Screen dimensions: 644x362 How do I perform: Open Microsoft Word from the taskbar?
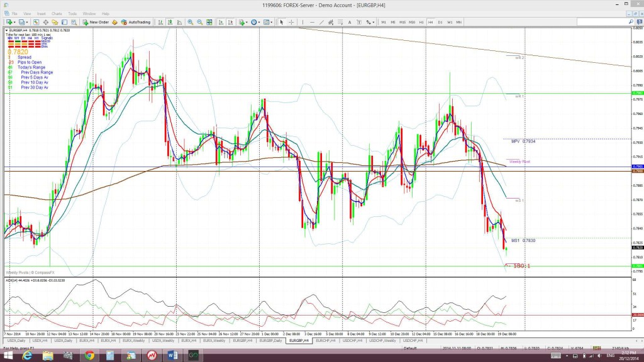tap(172, 356)
